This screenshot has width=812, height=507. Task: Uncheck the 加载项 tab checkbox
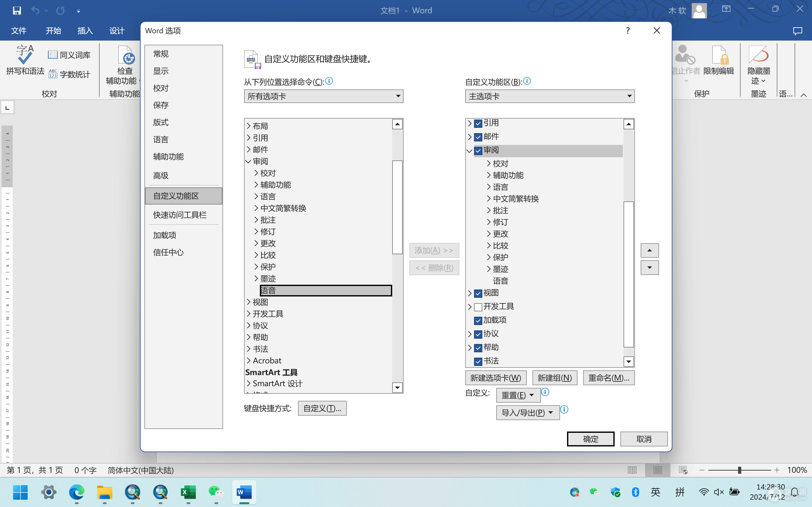[x=478, y=321]
